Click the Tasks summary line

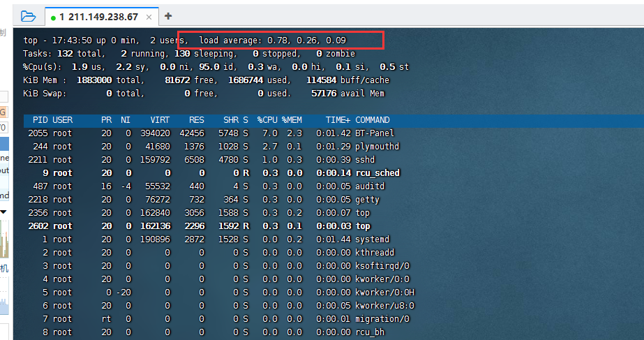[x=188, y=54]
